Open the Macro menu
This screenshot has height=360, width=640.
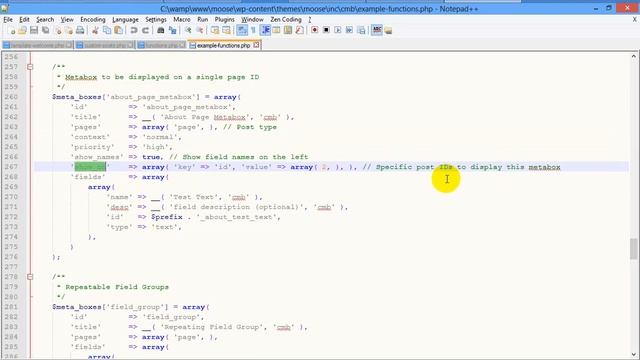coord(182,20)
